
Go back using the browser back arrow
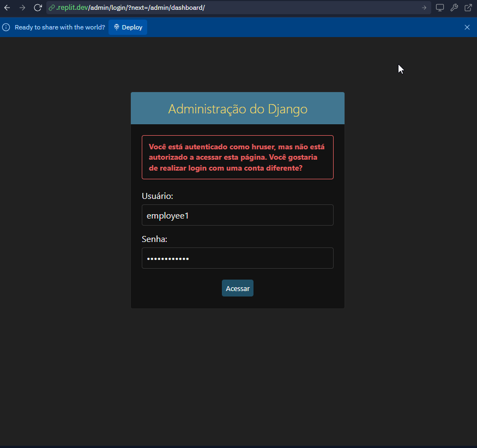tap(7, 8)
